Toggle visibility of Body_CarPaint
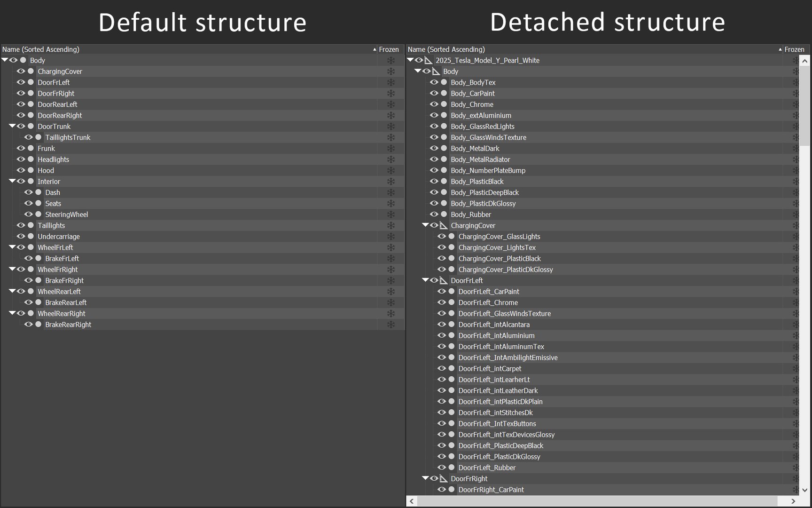This screenshot has height=508, width=812. (x=434, y=93)
